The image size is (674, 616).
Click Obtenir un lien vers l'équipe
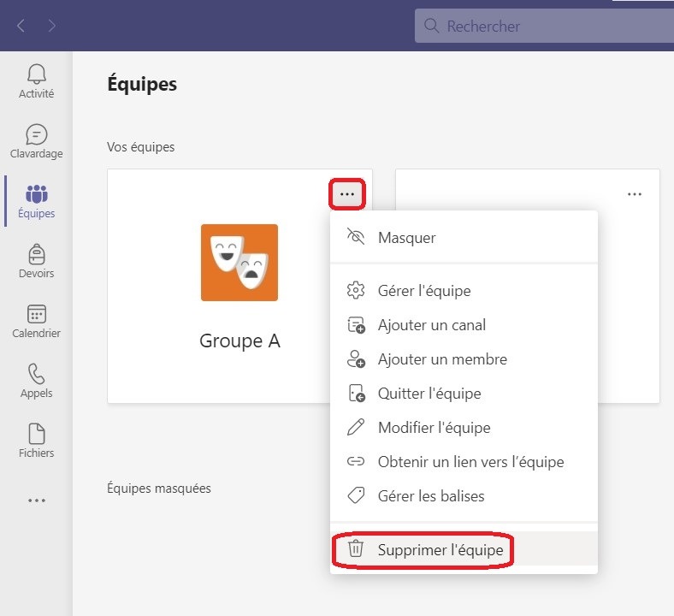tap(470, 462)
